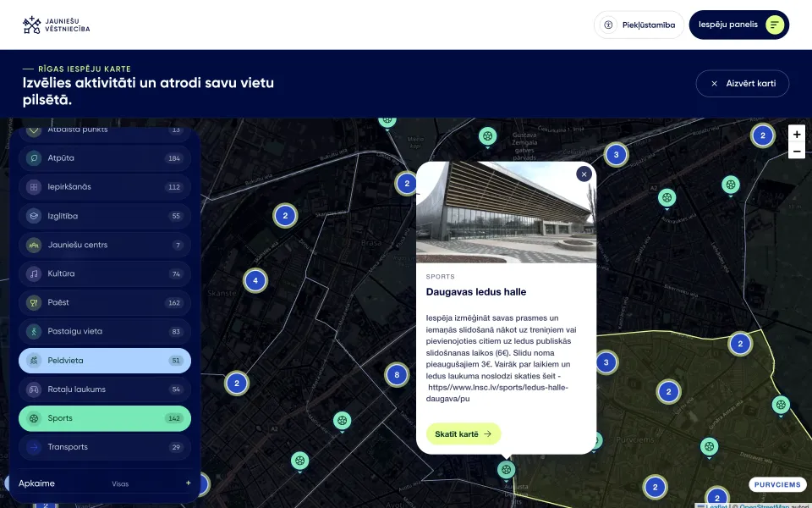Zoom out on the map
The width and height of the screenshot is (812, 508).
[x=797, y=151]
